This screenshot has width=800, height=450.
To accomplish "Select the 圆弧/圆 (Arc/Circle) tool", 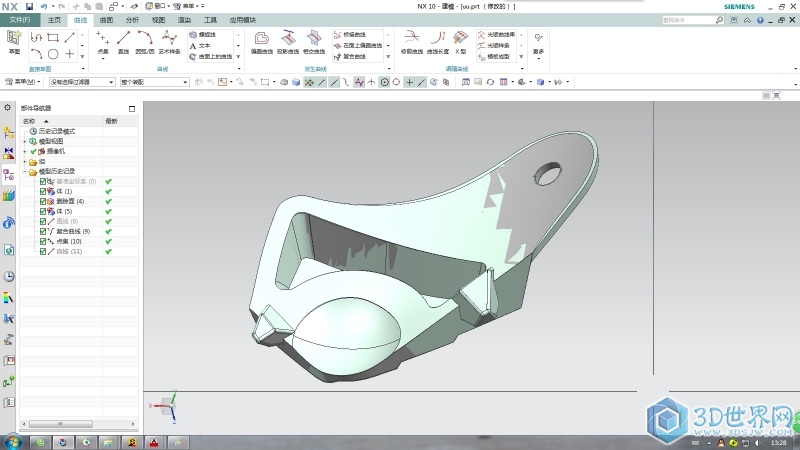I will coord(145,42).
